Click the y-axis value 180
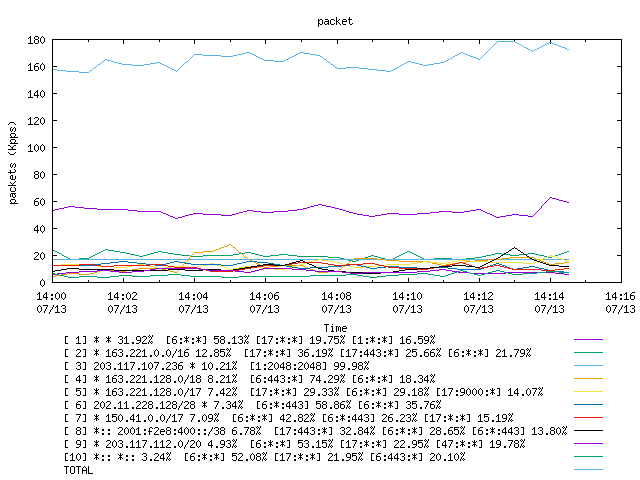 point(36,40)
